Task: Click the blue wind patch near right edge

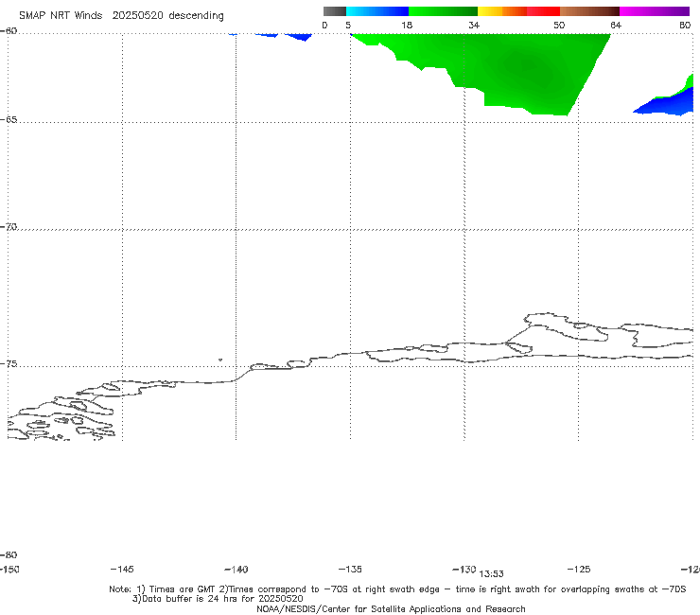Action: tap(668, 104)
